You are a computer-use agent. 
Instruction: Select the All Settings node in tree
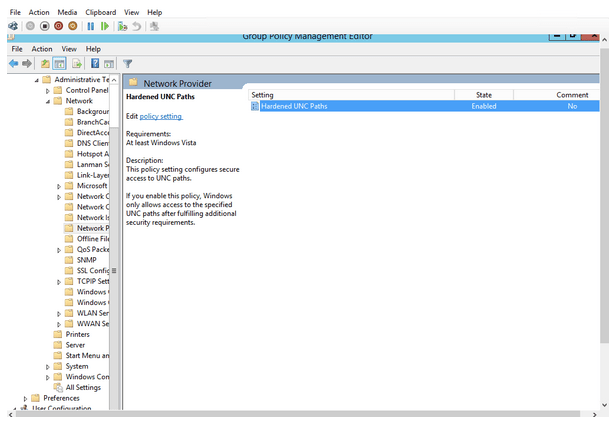click(x=77, y=387)
